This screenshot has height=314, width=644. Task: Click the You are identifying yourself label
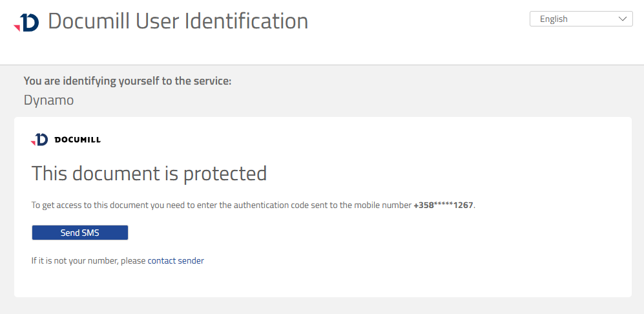coord(127,81)
